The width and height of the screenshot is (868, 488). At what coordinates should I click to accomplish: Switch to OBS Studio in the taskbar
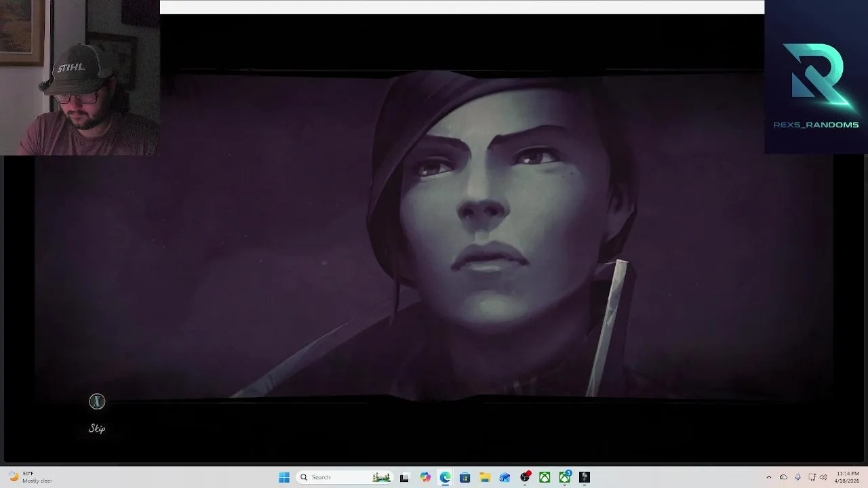(525, 477)
